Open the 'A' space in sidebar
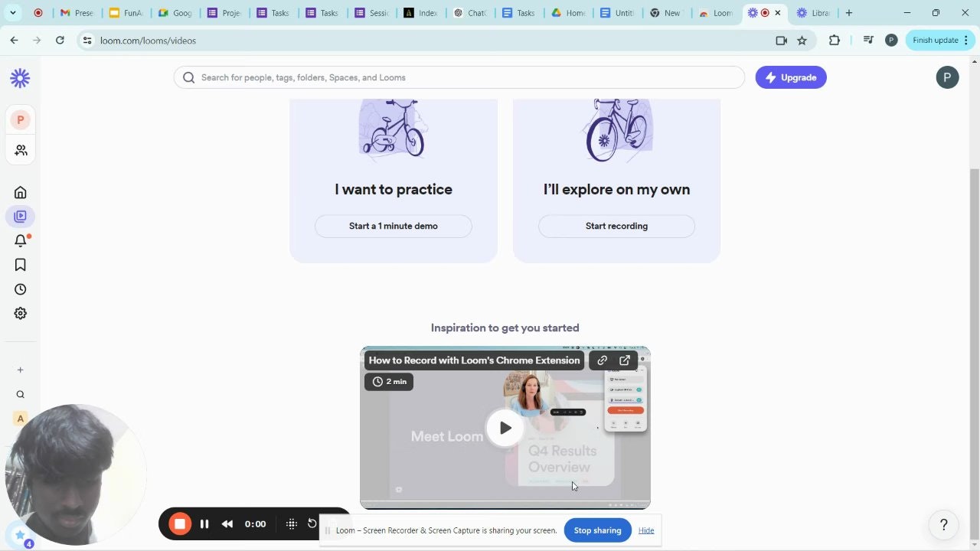 (21, 419)
